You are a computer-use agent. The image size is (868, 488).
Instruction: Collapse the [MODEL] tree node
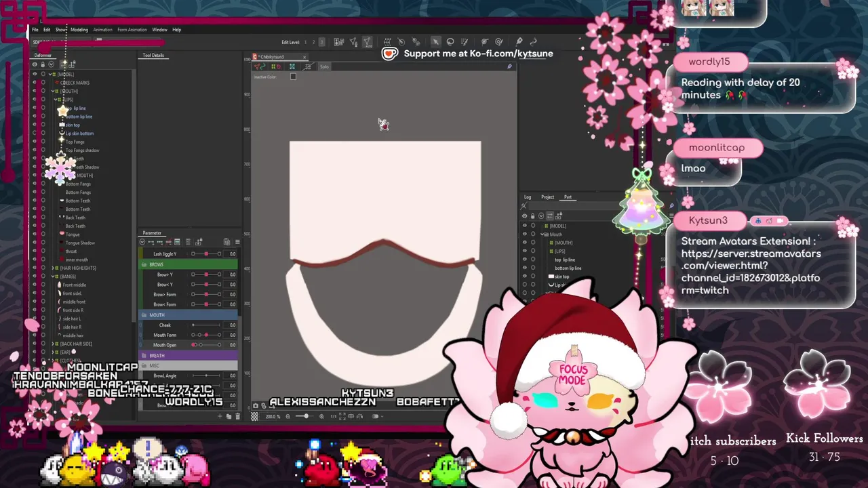(50, 74)
